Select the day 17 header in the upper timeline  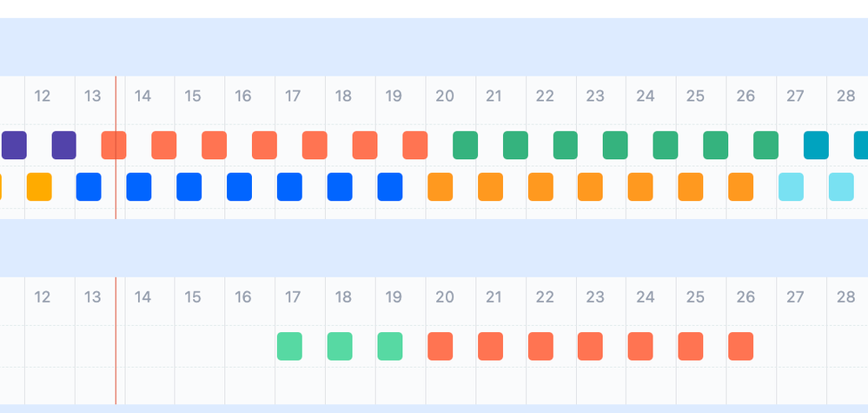[x=293, y=97]
